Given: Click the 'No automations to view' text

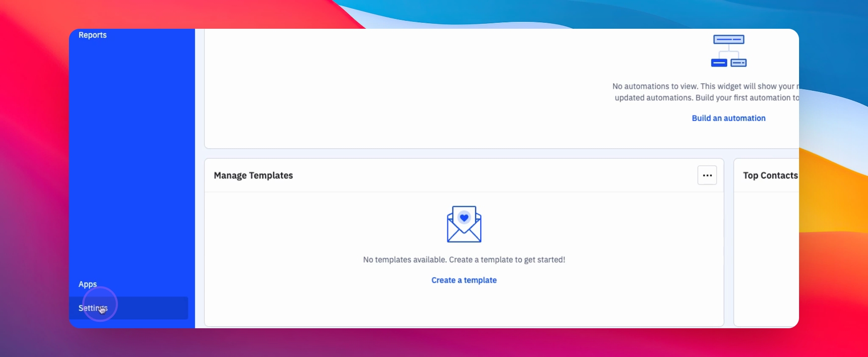Looking at the screenshot, I should click(705, 92).
